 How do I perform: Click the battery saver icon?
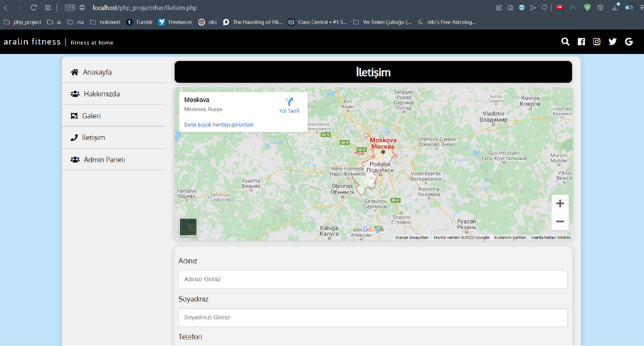coord(629,7)
